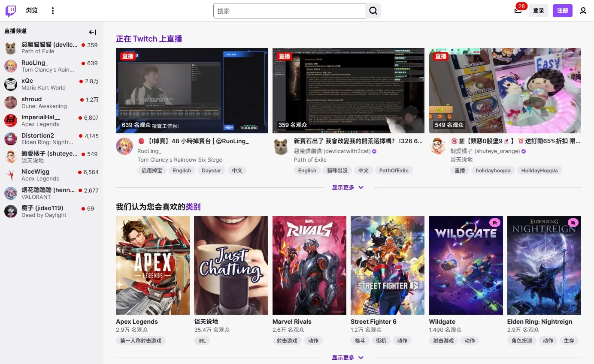This screenshot has width=594, height=364.
Task: Click the 生存 tag
Action: point(569,340)
